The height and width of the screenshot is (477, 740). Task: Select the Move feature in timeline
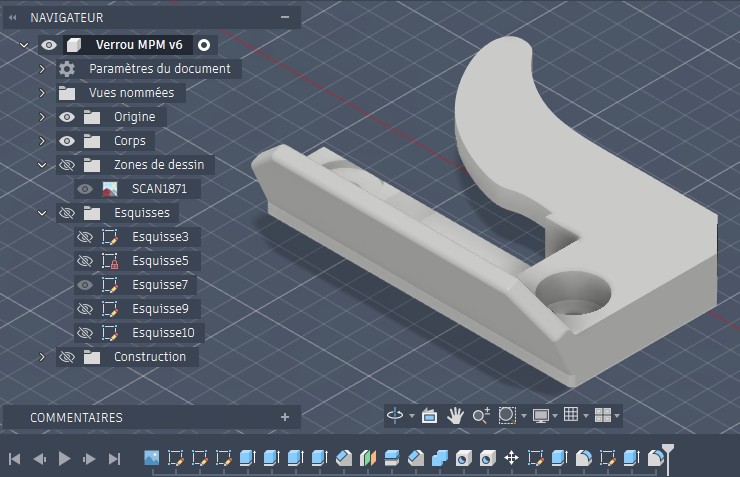click(511, 458)
